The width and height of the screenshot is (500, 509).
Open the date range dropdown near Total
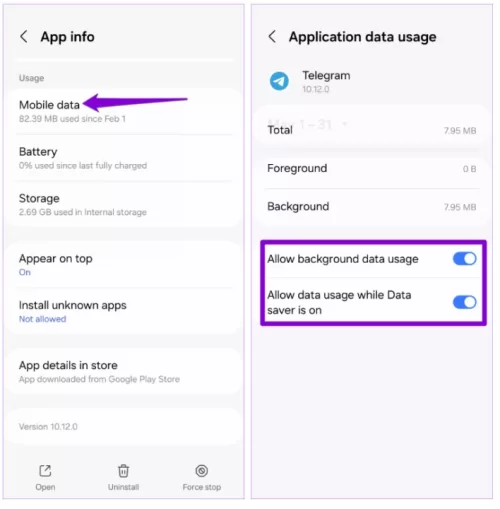tap(345, 124)
